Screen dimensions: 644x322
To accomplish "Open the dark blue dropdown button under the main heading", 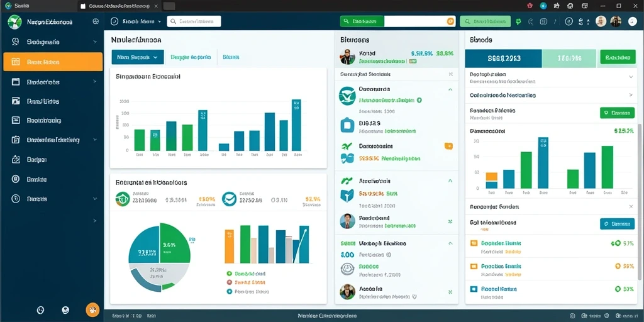I will pos(138,57).
